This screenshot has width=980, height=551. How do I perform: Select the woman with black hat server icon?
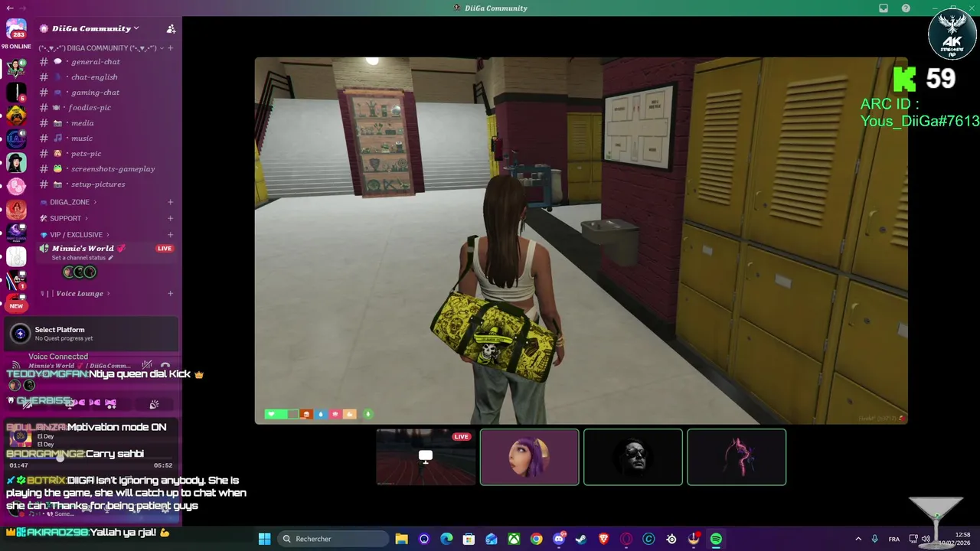[16, 162]
